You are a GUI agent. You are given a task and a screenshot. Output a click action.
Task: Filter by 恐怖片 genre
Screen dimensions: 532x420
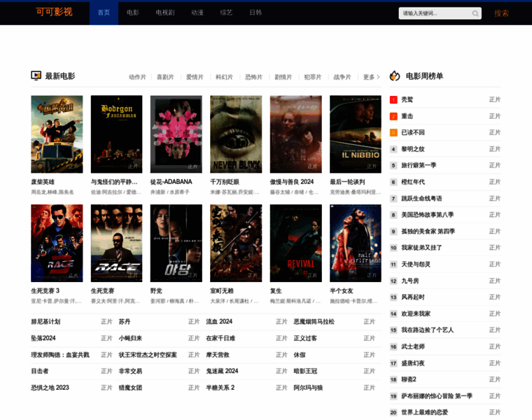click(x=254, y=77)
